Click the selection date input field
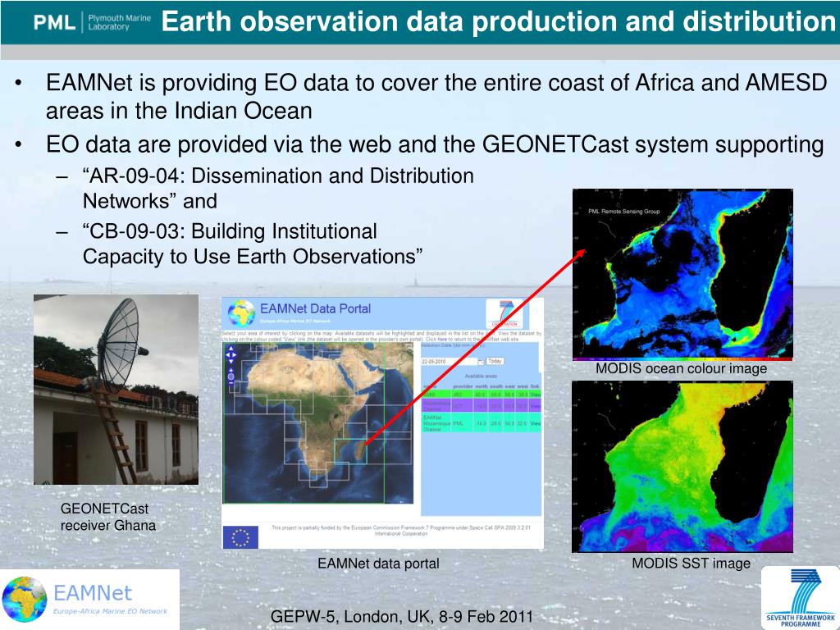840x630 pixels. (450, 362)
